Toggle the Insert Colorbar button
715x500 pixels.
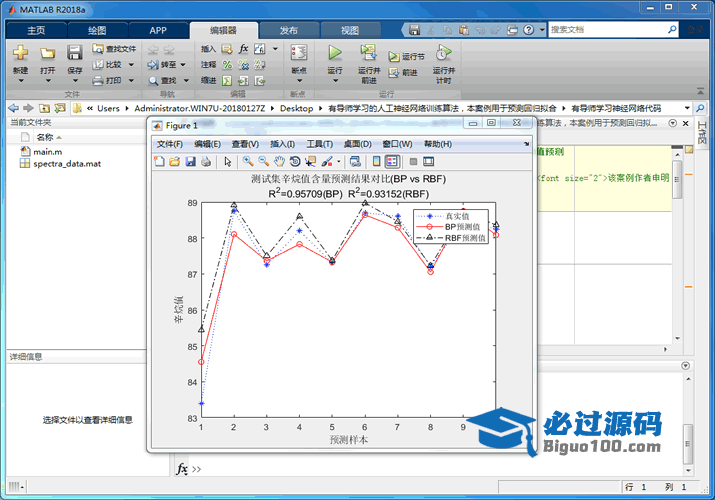376,161
